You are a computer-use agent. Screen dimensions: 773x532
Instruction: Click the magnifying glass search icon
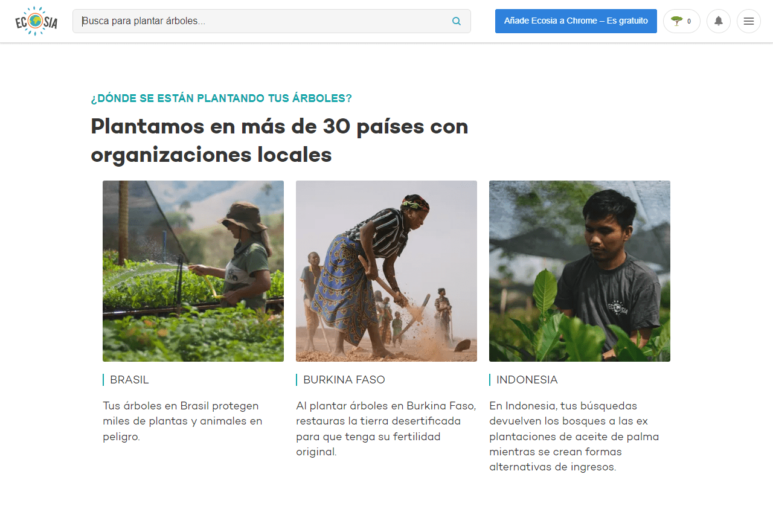coord(457,21)
